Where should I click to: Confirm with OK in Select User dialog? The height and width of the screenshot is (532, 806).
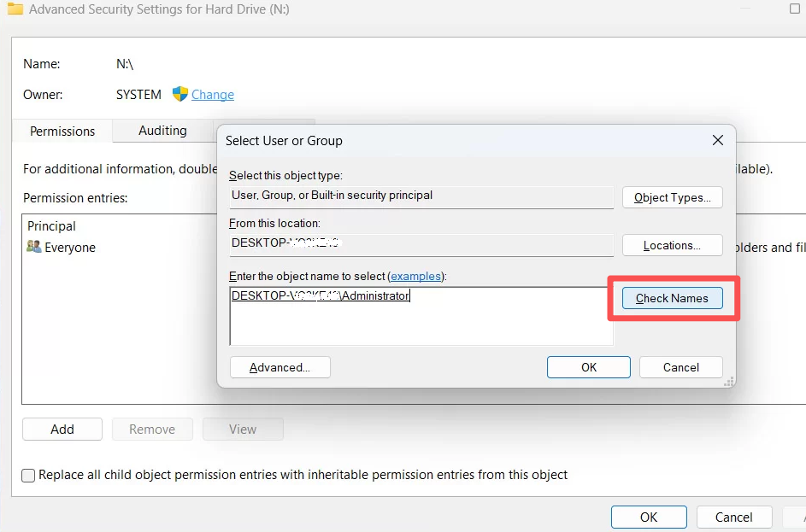(x=589, y=367)
